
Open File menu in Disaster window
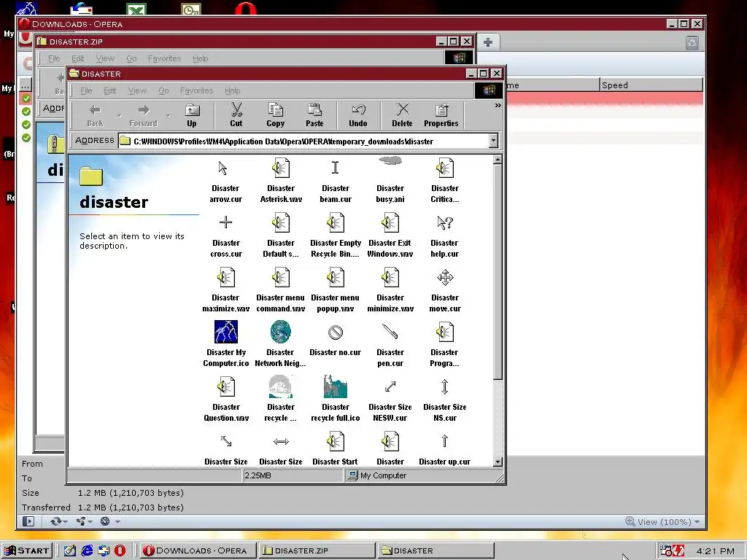[x=86, y=90]
